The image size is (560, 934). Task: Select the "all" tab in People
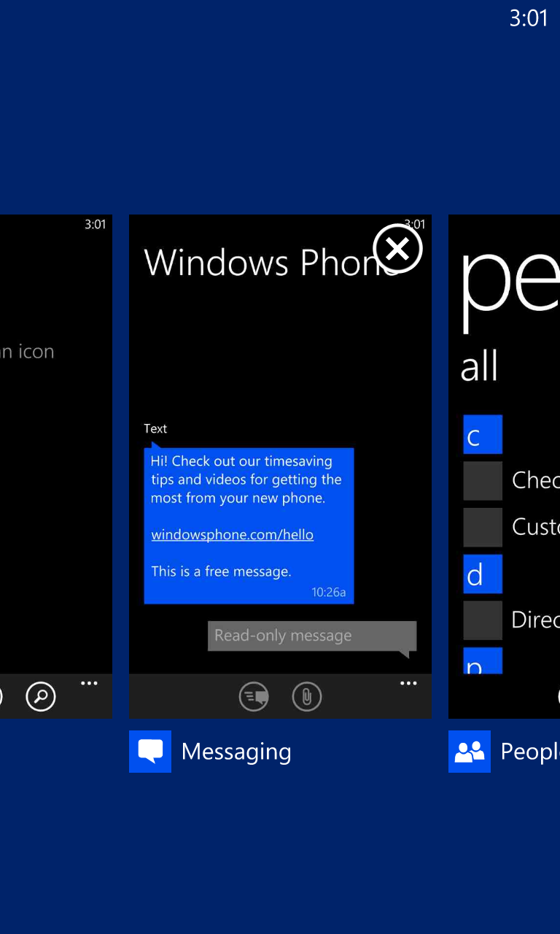479,366
